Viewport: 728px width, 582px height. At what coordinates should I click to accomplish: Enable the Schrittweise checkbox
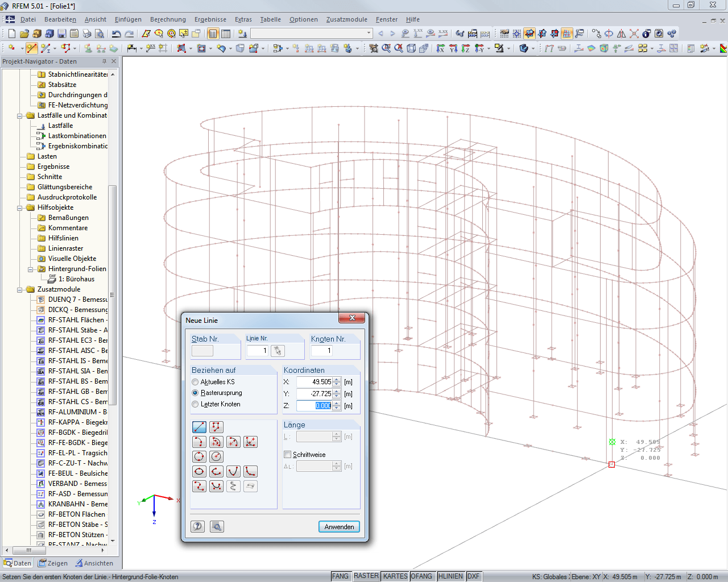pyautogui.click(x=287, y=455)
